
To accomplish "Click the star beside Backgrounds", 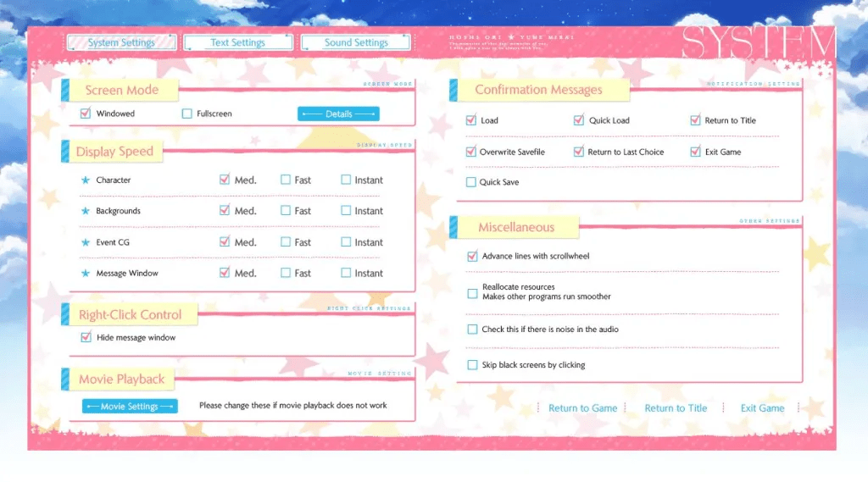I will click(86, 211).
